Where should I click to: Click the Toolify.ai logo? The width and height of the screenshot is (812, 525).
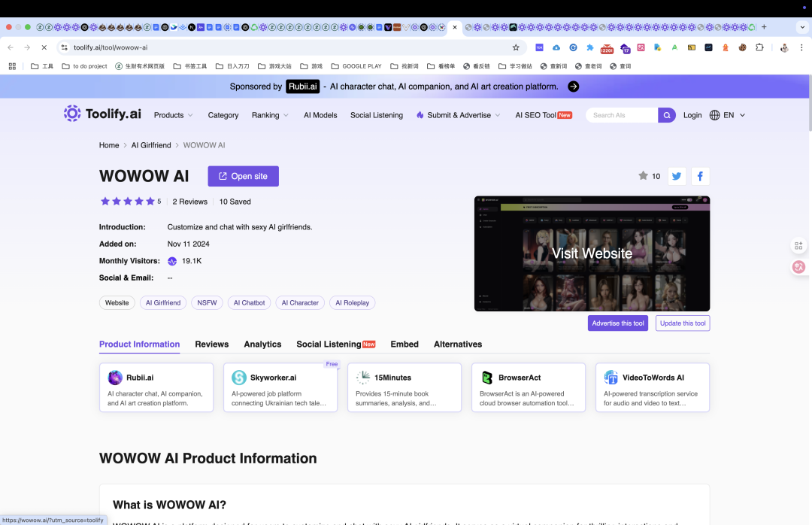click(x=102, y=114)
